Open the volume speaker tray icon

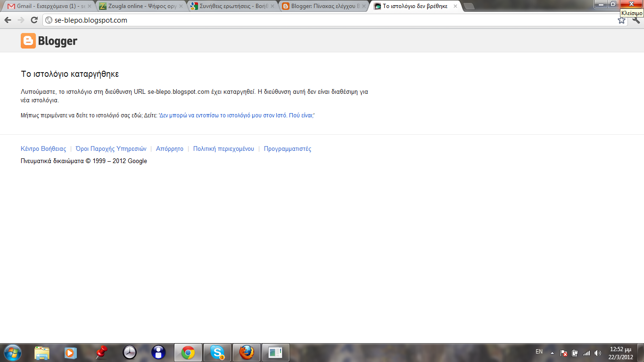coord(598,353)
